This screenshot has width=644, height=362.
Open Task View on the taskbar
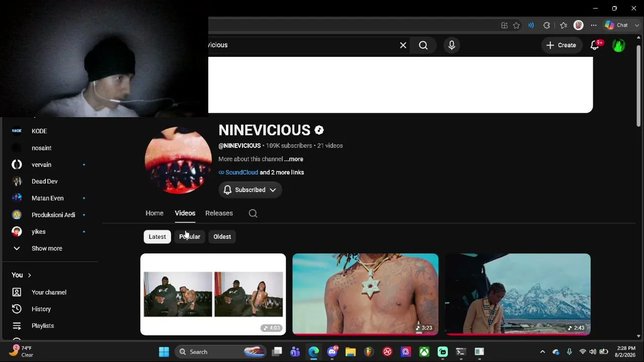(277, 352)
